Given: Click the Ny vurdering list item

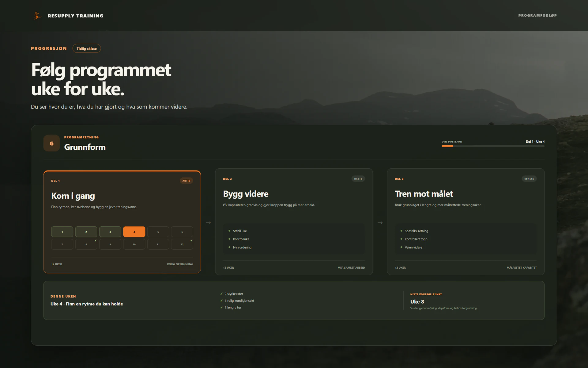Looking at the screenshot, I should tap(242, 247).
